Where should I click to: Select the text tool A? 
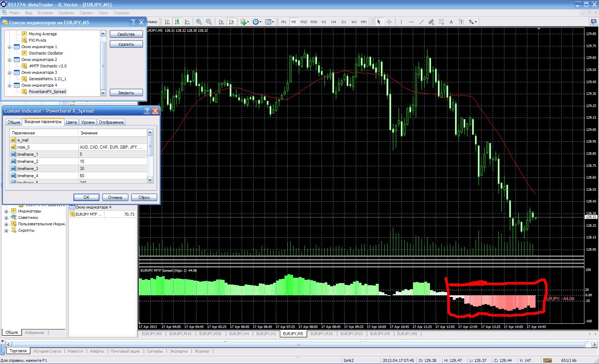coord(451,22)
